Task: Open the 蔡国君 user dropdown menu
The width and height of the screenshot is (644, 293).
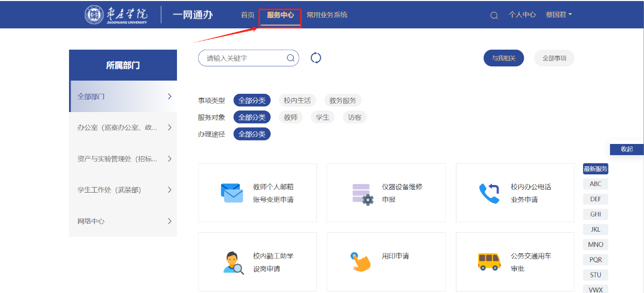Action: [558, 15]
